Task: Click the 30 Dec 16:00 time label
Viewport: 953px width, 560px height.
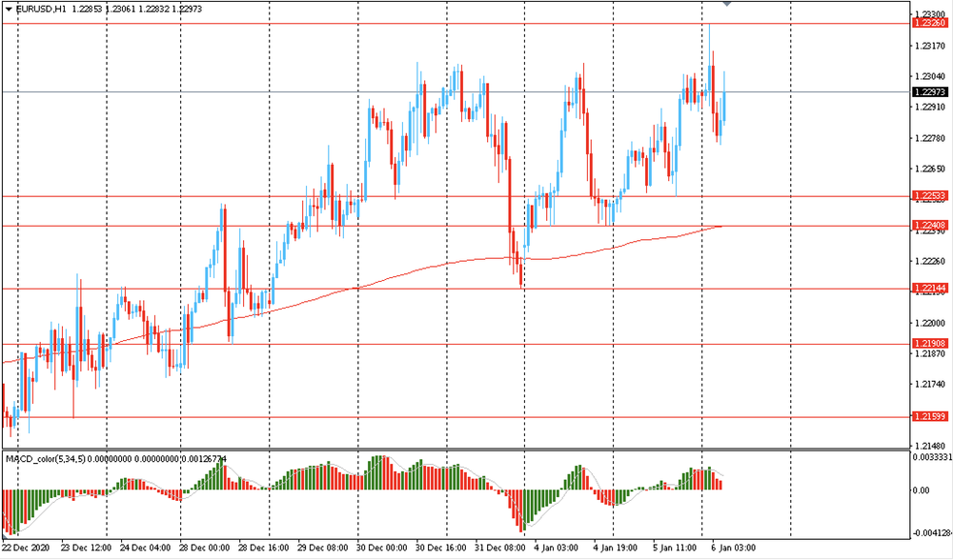Action: click(x=441, y=548)
